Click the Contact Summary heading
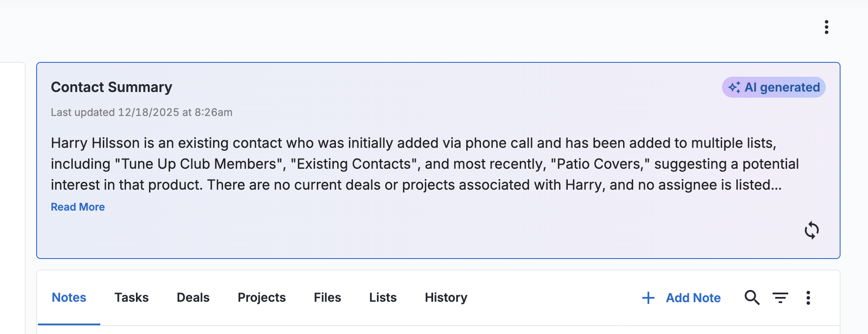The height and width of the screenshot is (334, 868). click(x=112, y=87)
